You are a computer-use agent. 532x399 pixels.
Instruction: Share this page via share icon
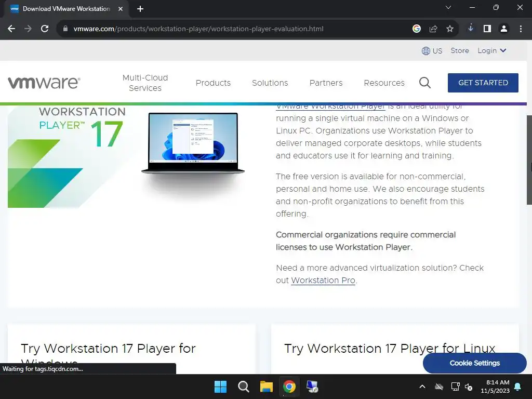pos(433,29)
